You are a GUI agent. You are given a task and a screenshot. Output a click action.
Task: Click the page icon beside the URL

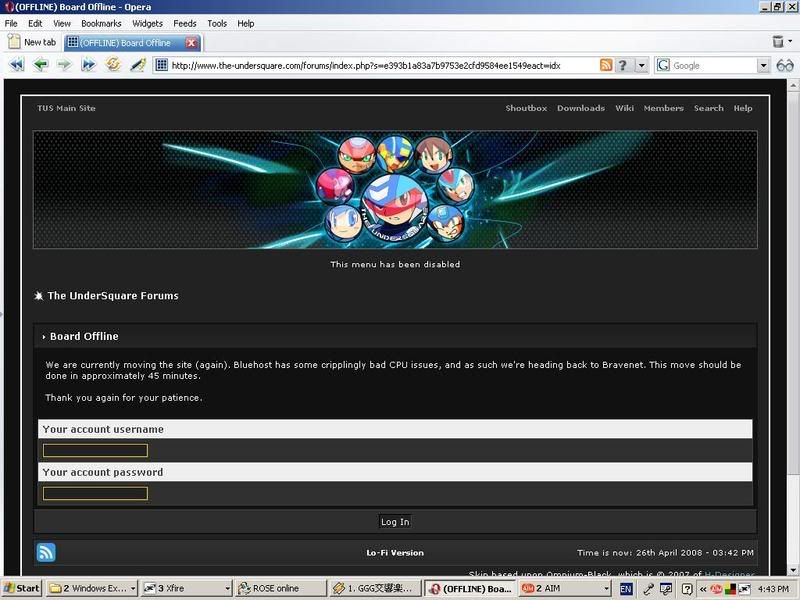[x=161, y=65]
